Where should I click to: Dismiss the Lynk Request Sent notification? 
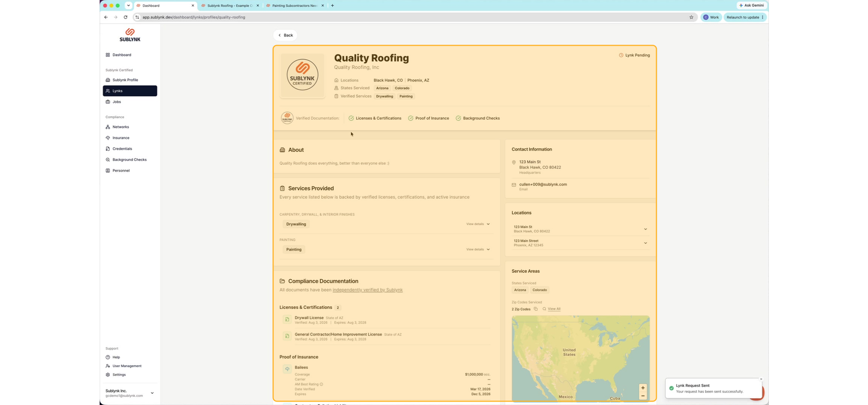pyautogui.click(x=761, y=379)
